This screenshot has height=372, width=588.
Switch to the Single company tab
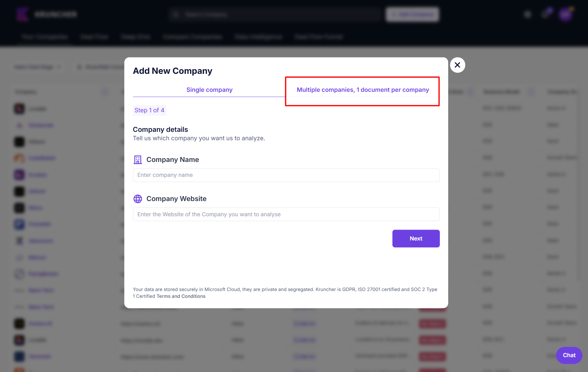209,90
